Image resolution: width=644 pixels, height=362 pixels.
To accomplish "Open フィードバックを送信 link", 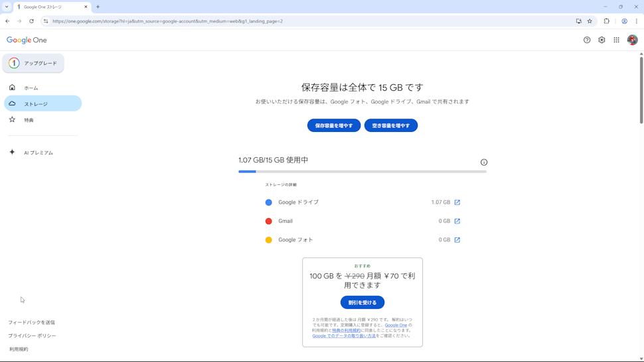I will (31, 322).
